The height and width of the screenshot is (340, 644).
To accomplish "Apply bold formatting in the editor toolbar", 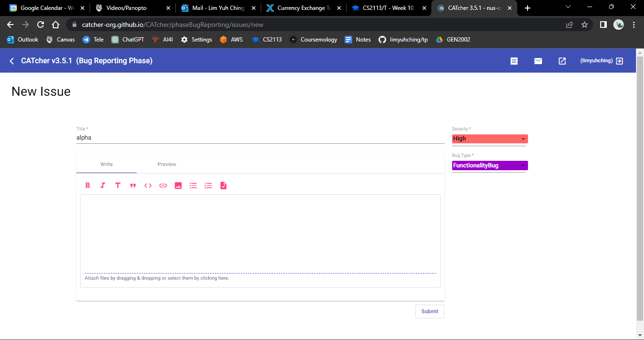I will (88, 185).
